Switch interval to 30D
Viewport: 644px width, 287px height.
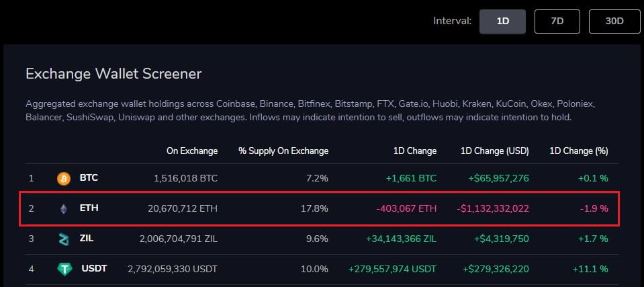[x=614, y=21]
